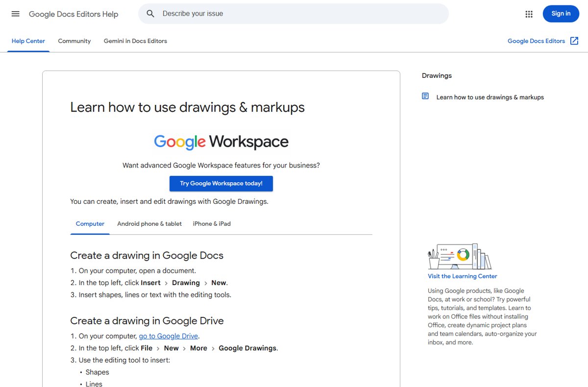Open Visit the Learning Center link
Screen dimensions: 588x387
tap(463, 276)
